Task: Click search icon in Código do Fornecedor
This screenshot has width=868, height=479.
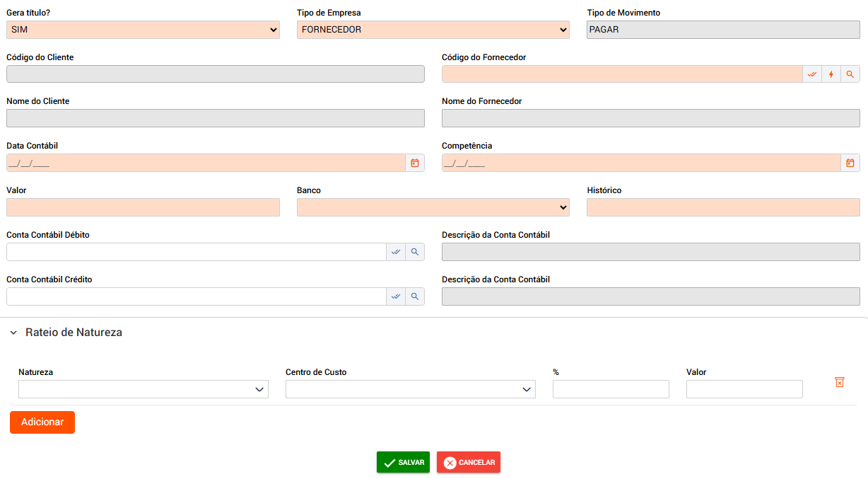Action: pos(850,74)
